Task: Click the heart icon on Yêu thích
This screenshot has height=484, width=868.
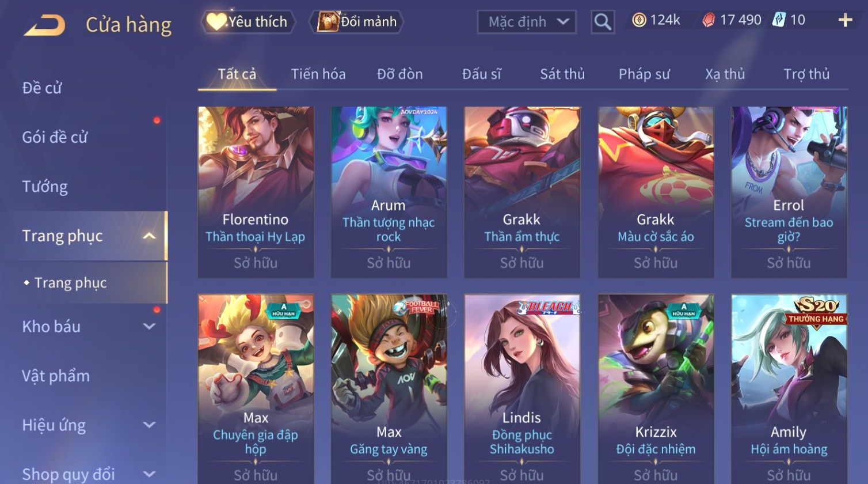Action: point(216,22)
